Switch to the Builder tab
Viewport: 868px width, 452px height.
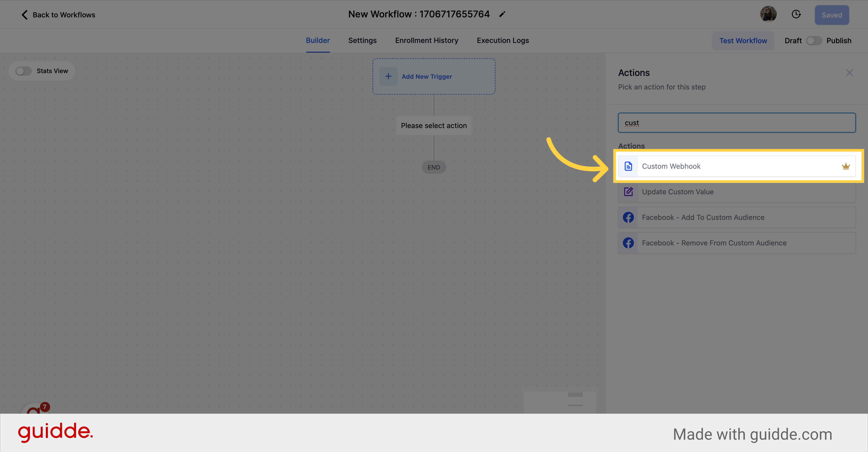click(318, 40)
